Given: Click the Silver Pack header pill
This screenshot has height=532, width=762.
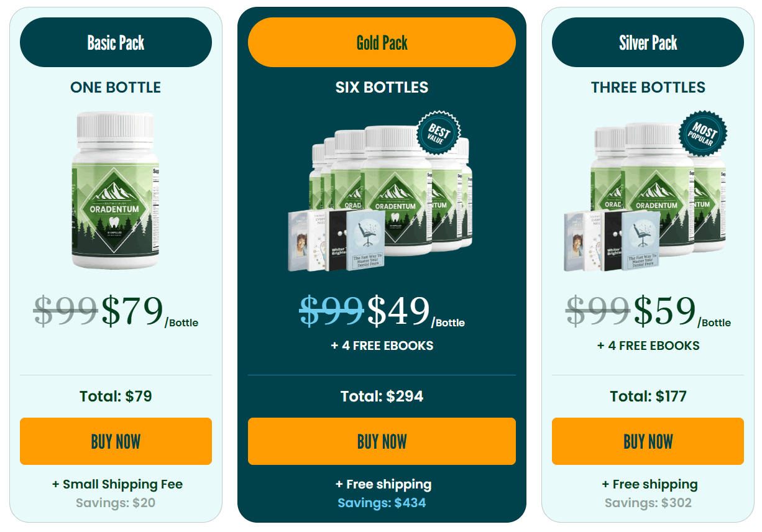Looking at the screenshot, I should (648, 42).
